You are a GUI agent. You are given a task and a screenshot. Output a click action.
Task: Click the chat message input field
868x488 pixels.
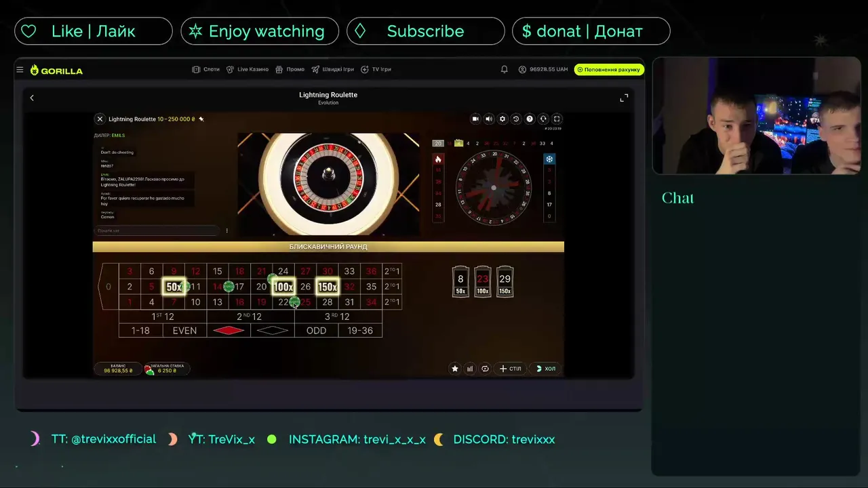click(x=157, y=230)
